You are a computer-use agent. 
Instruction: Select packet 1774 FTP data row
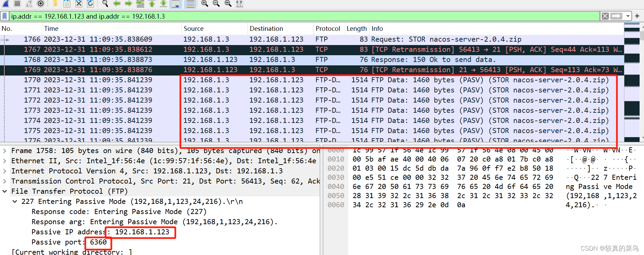[x=312, y=121]
